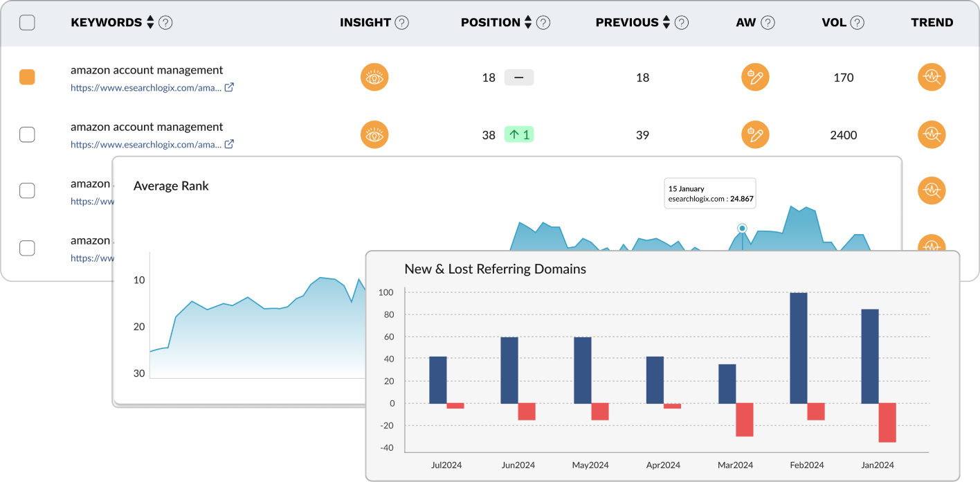The height and width of the screenshot is (482, 980).
Task: Open the help icon beside KEYWORDS header
Action: (165, 22)
